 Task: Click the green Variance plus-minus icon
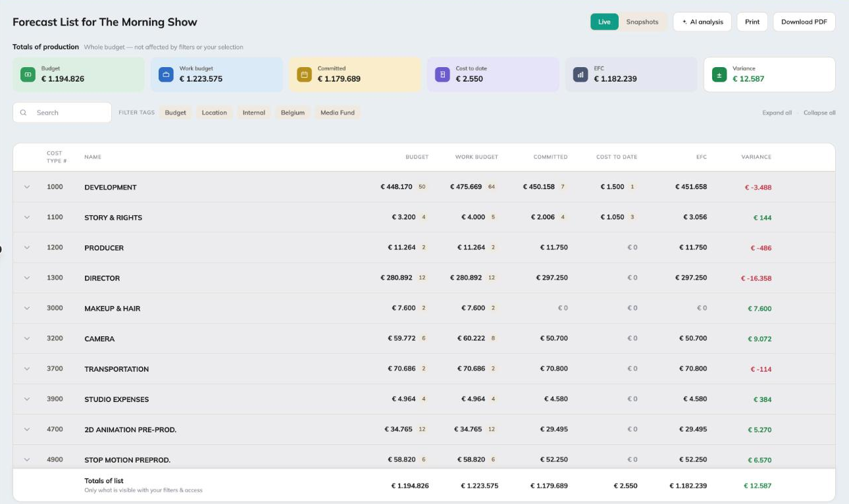719,74
